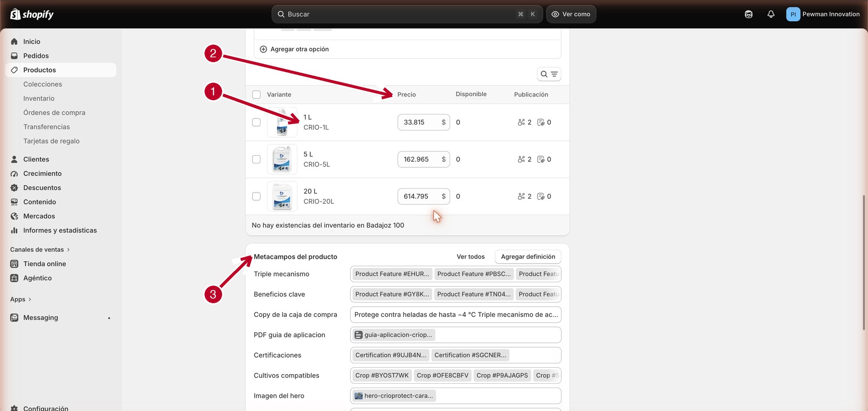Open the 20 L variant thumbnail
This screenshot has width=868, height=411.
[282, 196]
